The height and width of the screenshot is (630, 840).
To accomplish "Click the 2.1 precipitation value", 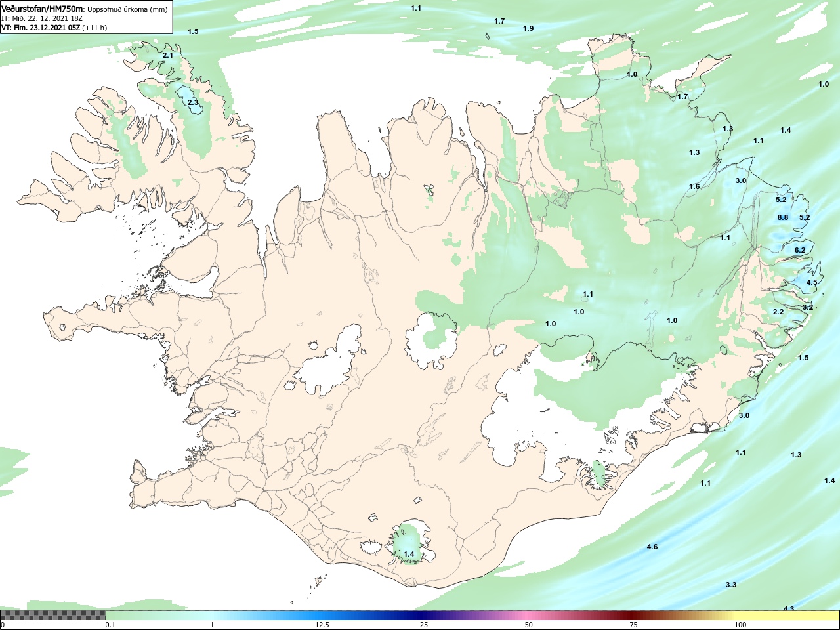I will click(x=168, y=55).
